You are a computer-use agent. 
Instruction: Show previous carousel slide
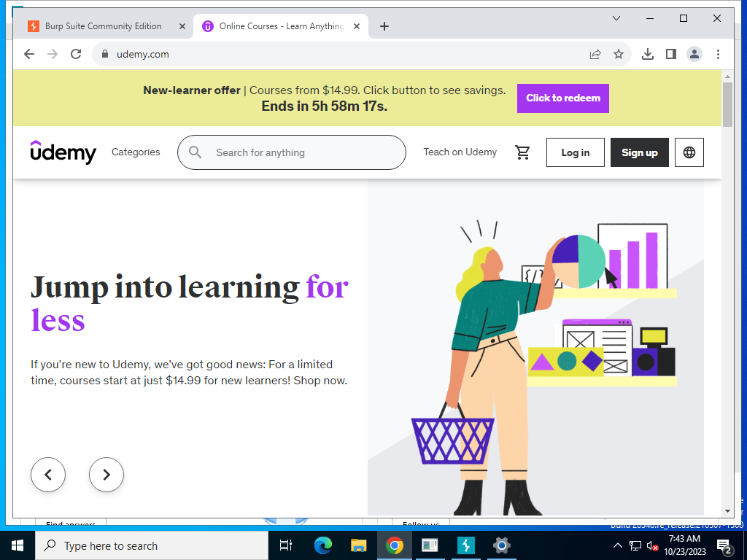pos(48,474)
